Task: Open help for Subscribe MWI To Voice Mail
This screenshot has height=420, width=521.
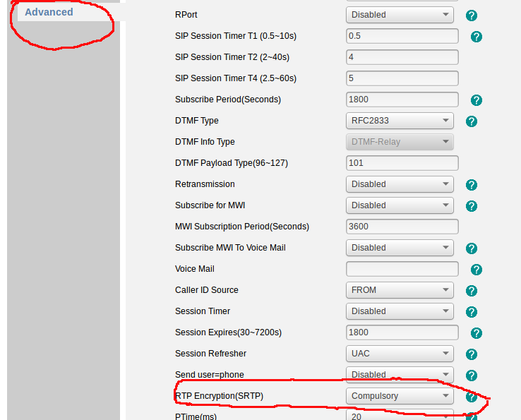Action: tap(472, 248)
